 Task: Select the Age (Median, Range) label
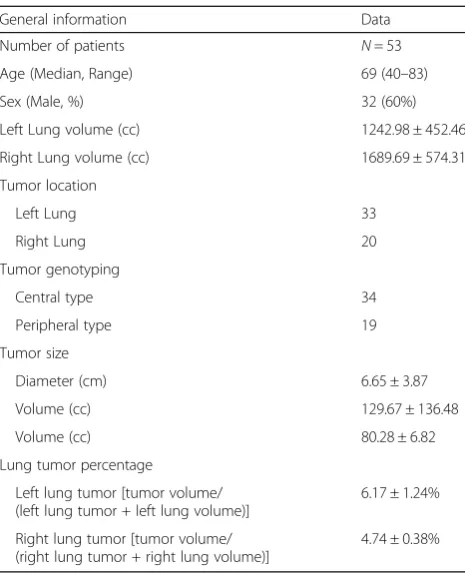tap(66, 74)
